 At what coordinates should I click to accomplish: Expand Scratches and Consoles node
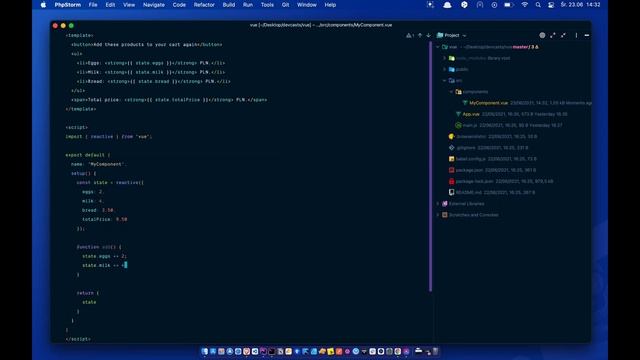(438, 215)
